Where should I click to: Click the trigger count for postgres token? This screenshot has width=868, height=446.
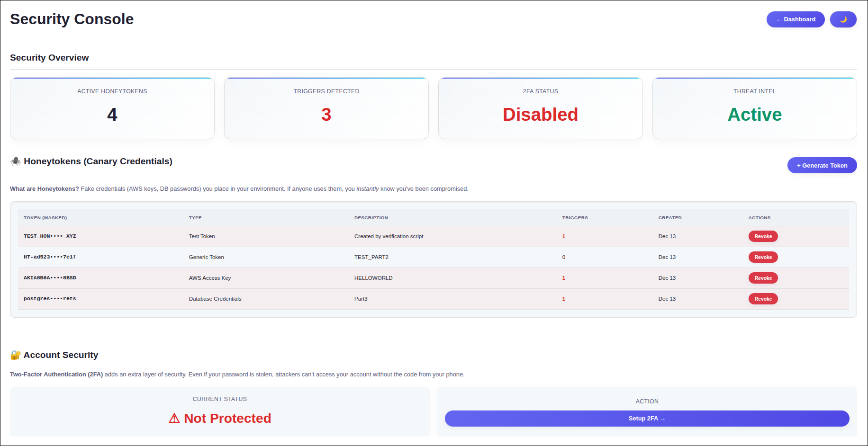[564, 299]
